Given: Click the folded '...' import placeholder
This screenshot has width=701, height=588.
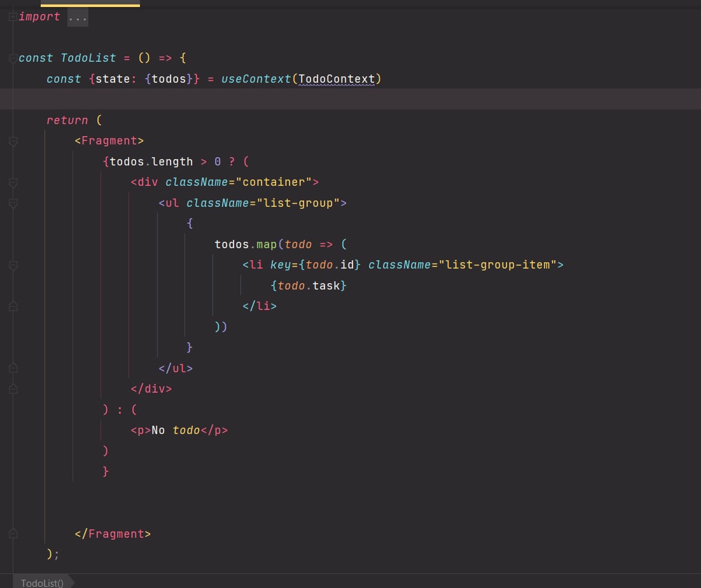Looking at the screenshot, I should (x=78, y=17).
